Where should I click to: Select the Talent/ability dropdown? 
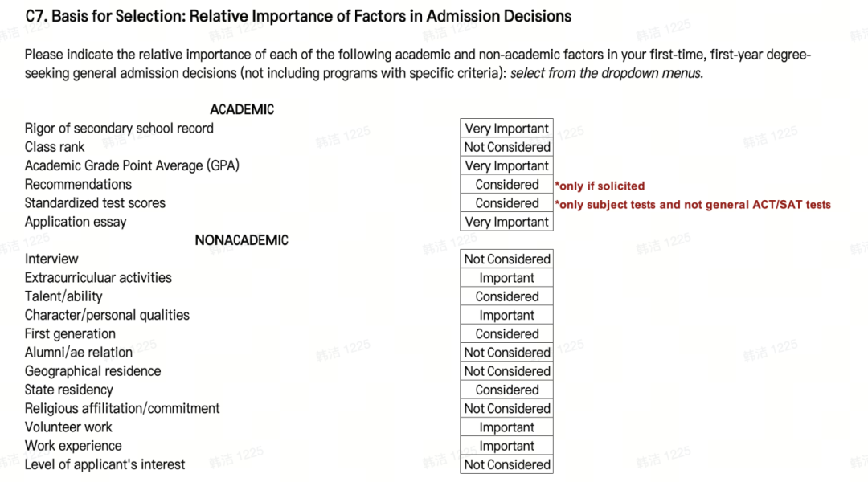click(x=506, y=296)
